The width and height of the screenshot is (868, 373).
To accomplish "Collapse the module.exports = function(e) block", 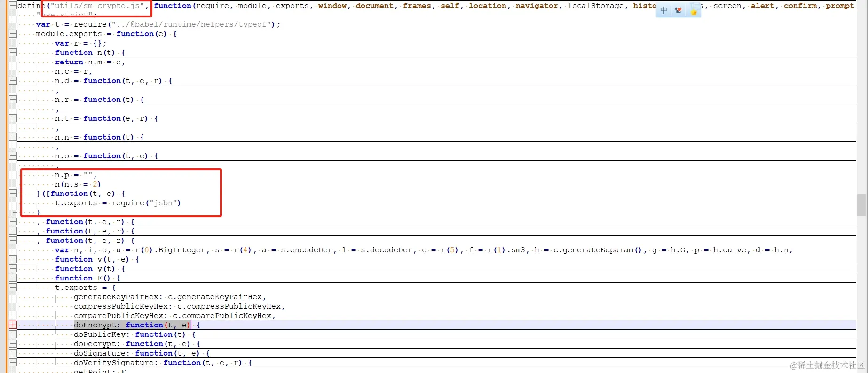I will coord(13,34).
